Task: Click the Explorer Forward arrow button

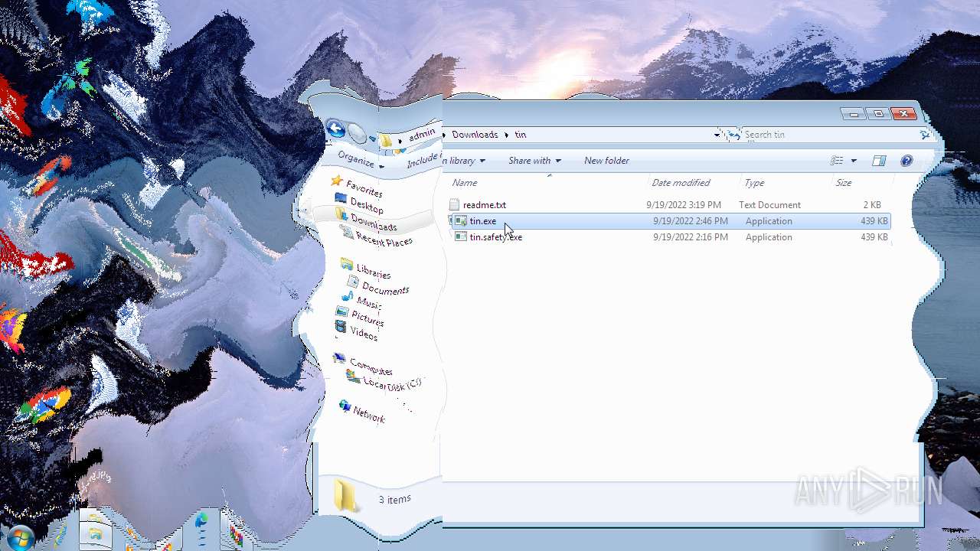Action: tap(357, 133)
